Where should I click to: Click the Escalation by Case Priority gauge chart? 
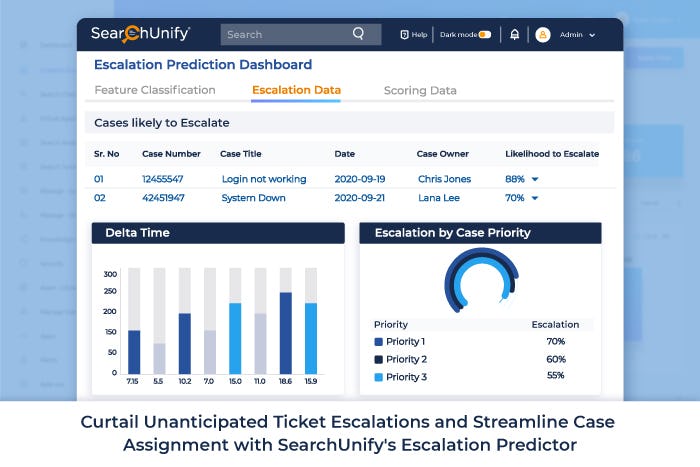[x=481, y=280]
